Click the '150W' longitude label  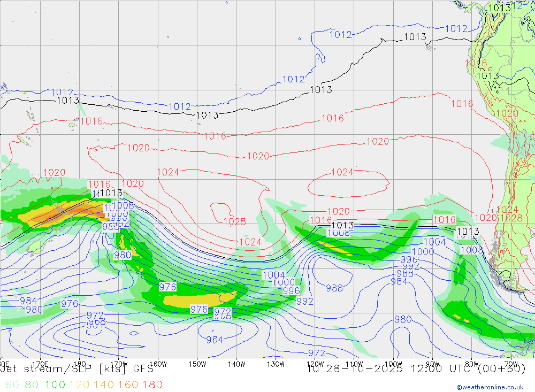[197, 364]
